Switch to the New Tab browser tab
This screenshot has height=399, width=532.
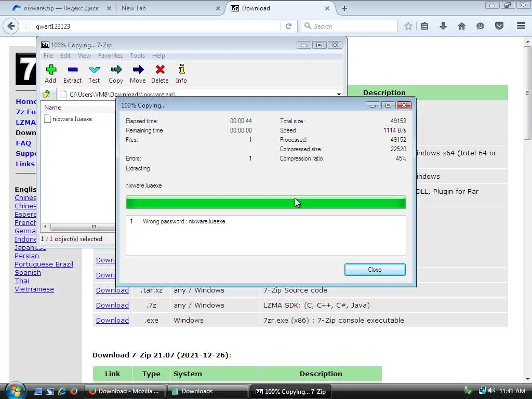pyautogui.click(x=170, y=8)
